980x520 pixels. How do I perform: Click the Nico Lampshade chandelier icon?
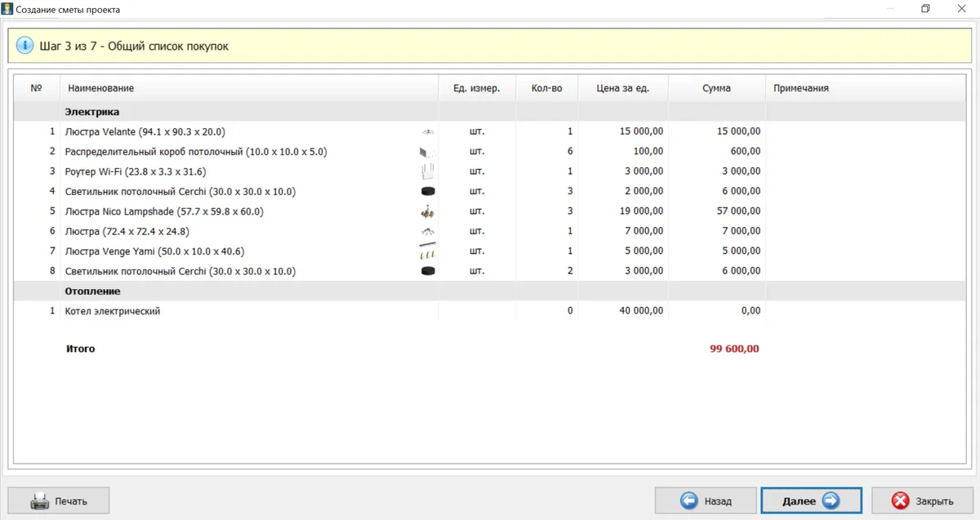point(427,211)
